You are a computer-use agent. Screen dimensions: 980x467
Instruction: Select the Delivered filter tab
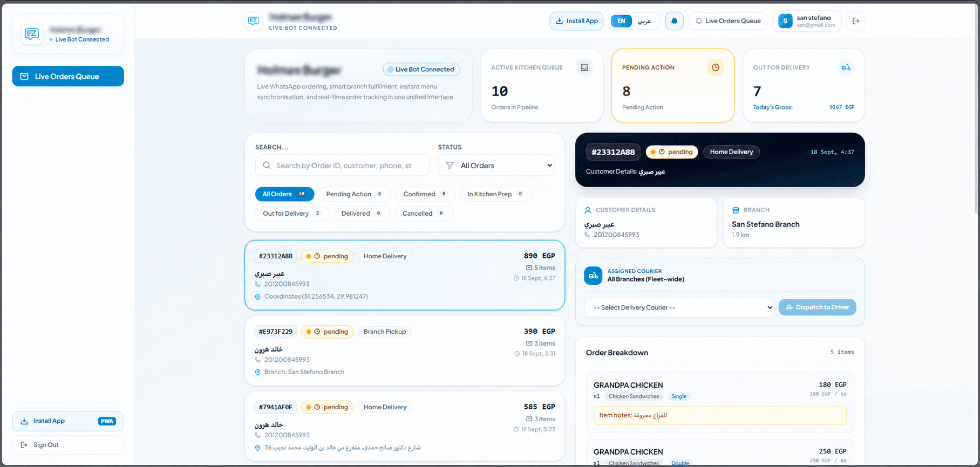pyautogui.click(x=362, y=214)
